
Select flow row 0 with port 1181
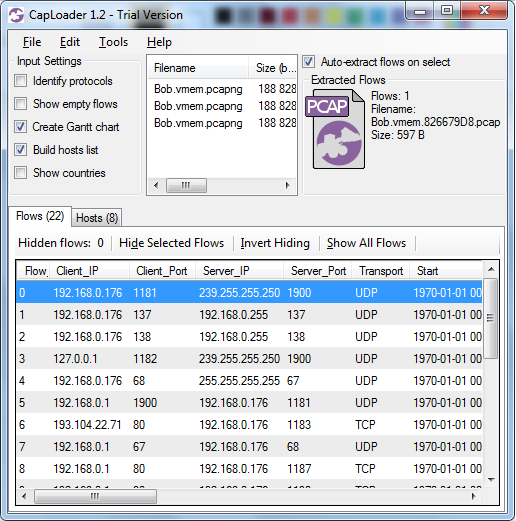click(249, 292)
